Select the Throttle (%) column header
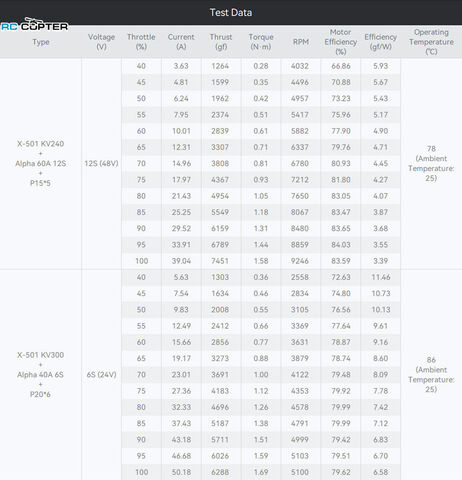 [141, 42]
